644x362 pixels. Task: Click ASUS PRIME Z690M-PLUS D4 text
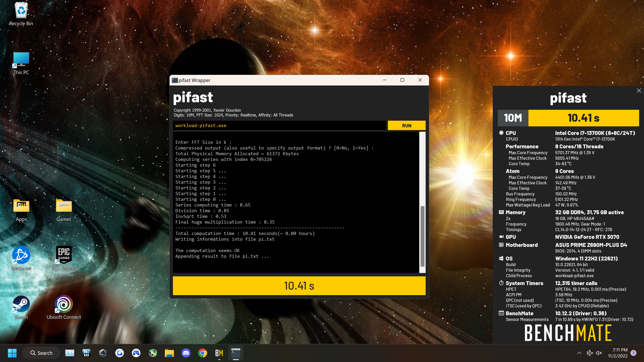point(591,245)
